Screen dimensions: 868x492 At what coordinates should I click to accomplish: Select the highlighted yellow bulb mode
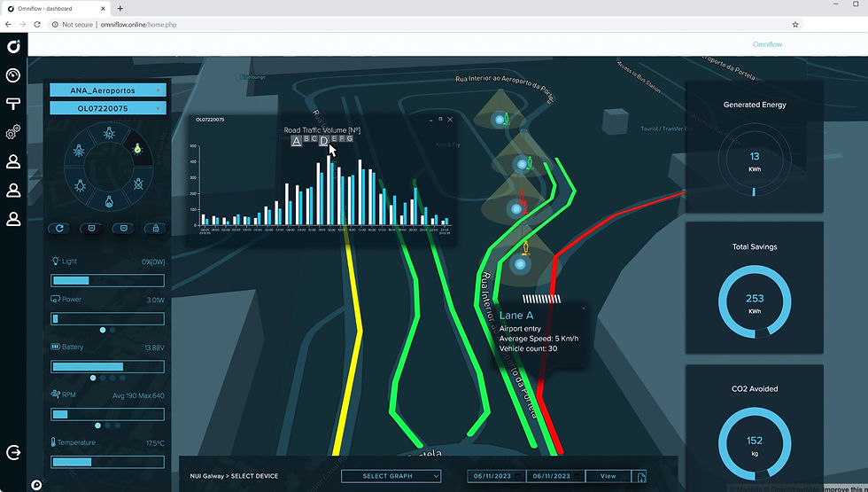(137, 149)
